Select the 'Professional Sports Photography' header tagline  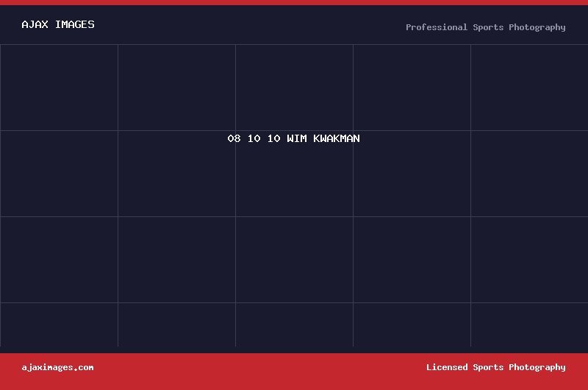pyautogui.click(x=486, y=27)
